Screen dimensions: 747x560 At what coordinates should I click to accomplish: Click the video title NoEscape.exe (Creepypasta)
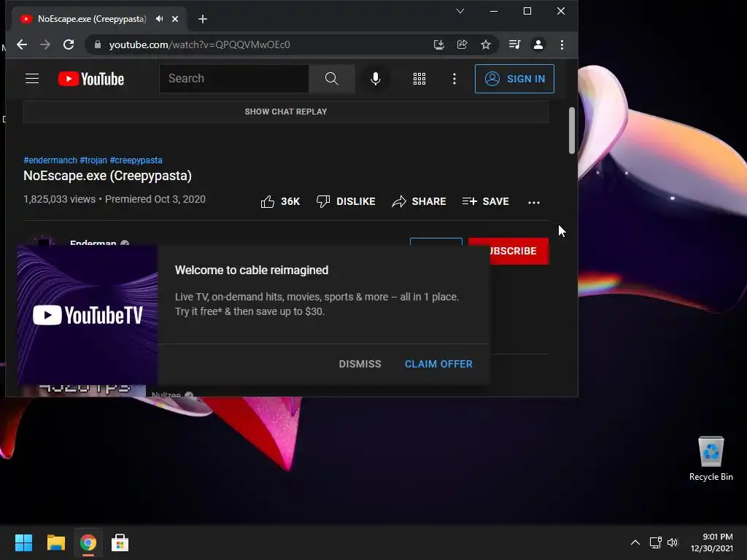108,176
